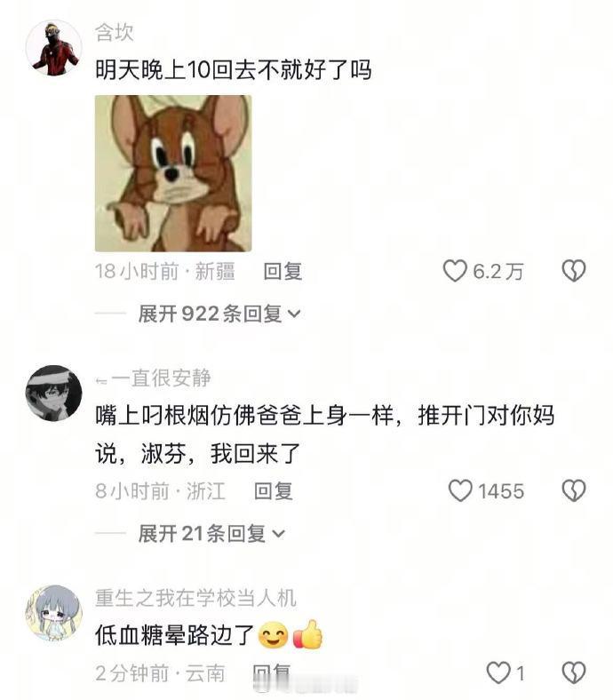Open 一直很安静's profile avatar

(x=54, y=394)
